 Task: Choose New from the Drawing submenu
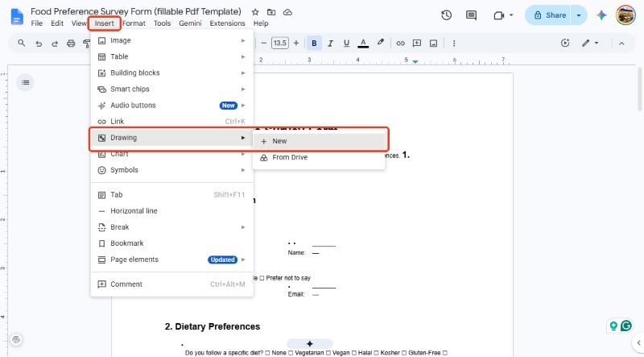(x=319, y=141)
